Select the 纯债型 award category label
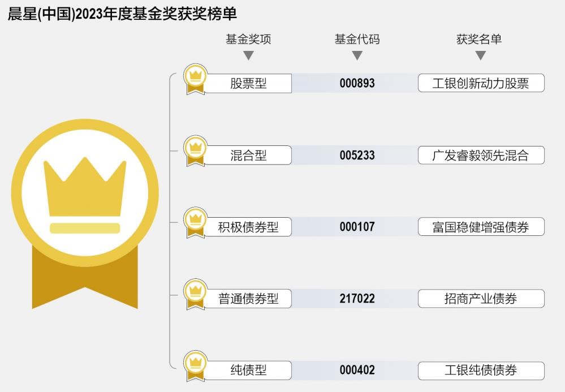565x392 pixels. pos(248,370)
